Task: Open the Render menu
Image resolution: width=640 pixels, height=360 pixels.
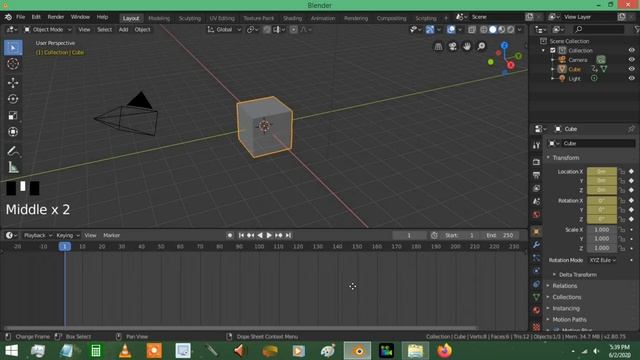Action: pos(56,17)
